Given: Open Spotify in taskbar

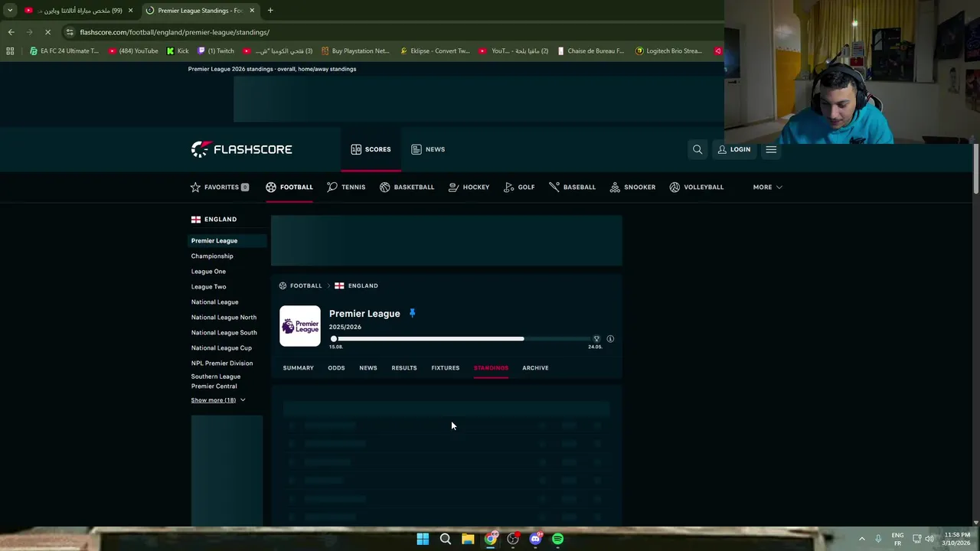Looking at the screenshot, I should point(558,539).
